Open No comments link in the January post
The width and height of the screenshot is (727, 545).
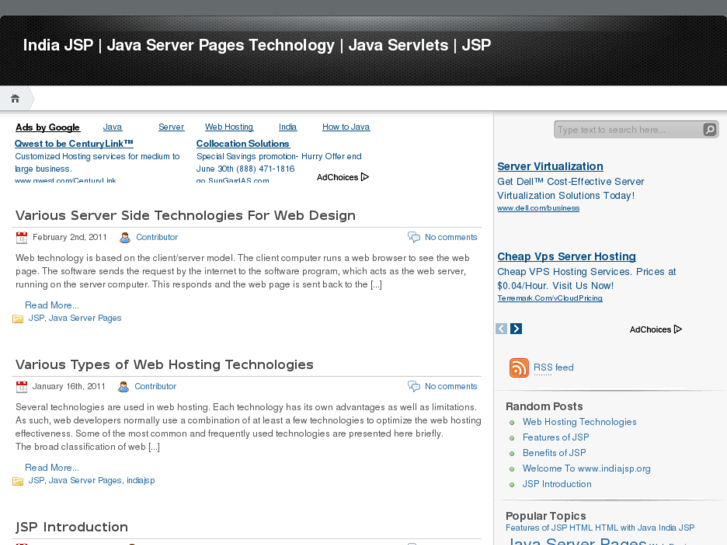(x=451, y=386)
